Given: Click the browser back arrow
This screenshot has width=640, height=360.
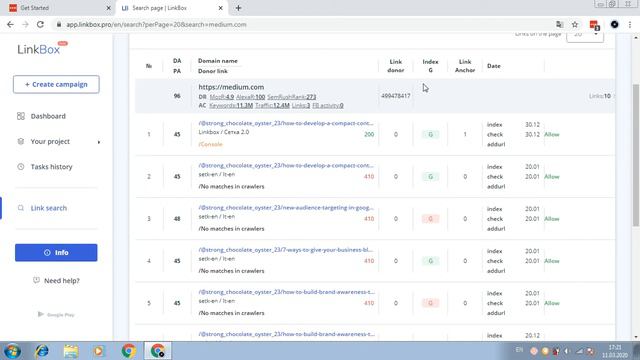Looking at the screenshot, I should [10, 24].
